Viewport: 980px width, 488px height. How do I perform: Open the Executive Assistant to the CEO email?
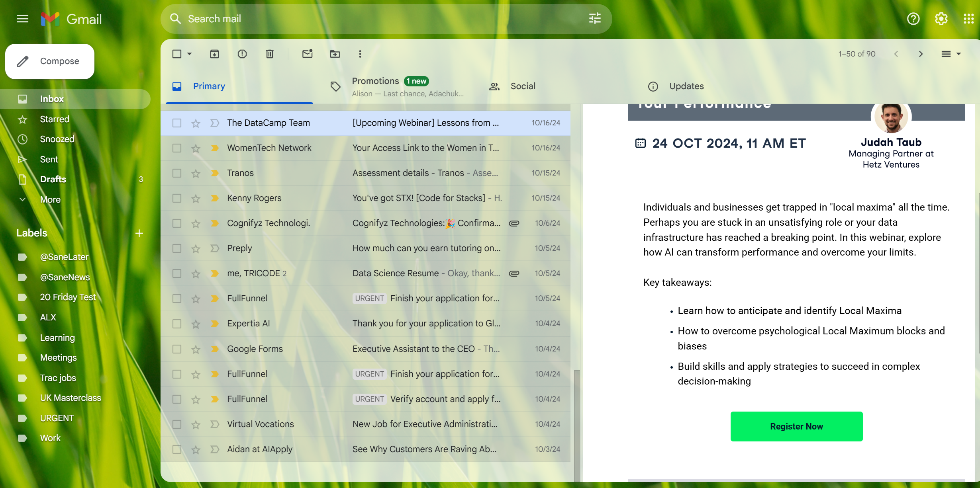[x=366, y=349]
